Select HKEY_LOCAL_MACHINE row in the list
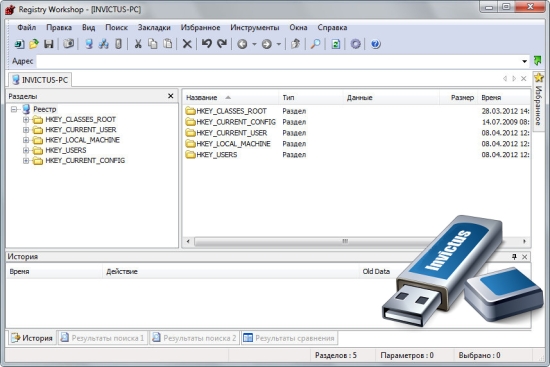 [356, 144]
